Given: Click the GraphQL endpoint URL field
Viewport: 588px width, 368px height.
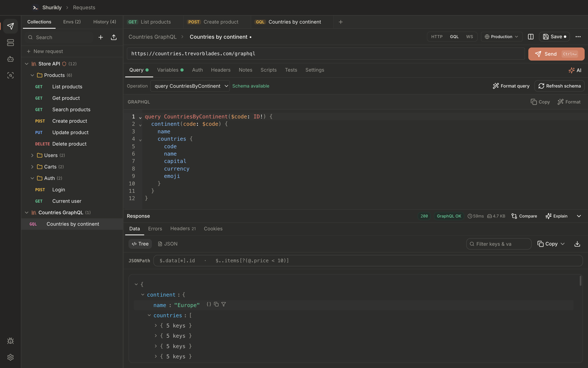Looking at the screenshot, I should [x=326, y=54].
